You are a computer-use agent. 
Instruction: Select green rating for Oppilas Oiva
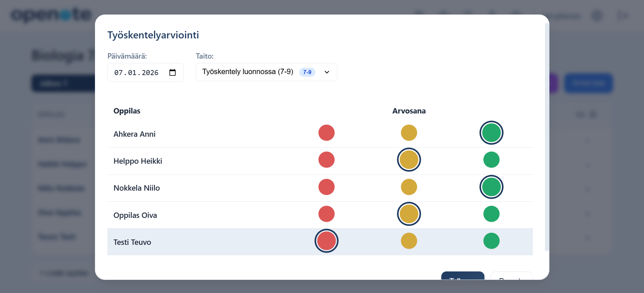[491, 214]
